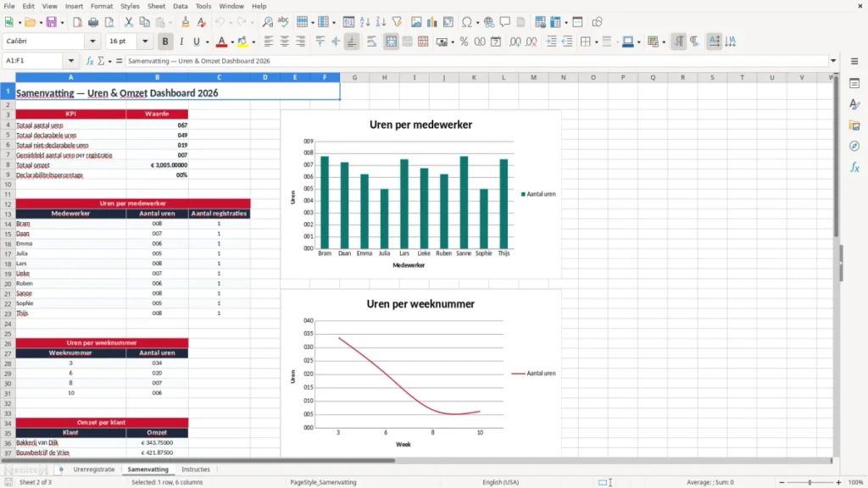Toggle Align Bottom

click(x=352, y=42)
